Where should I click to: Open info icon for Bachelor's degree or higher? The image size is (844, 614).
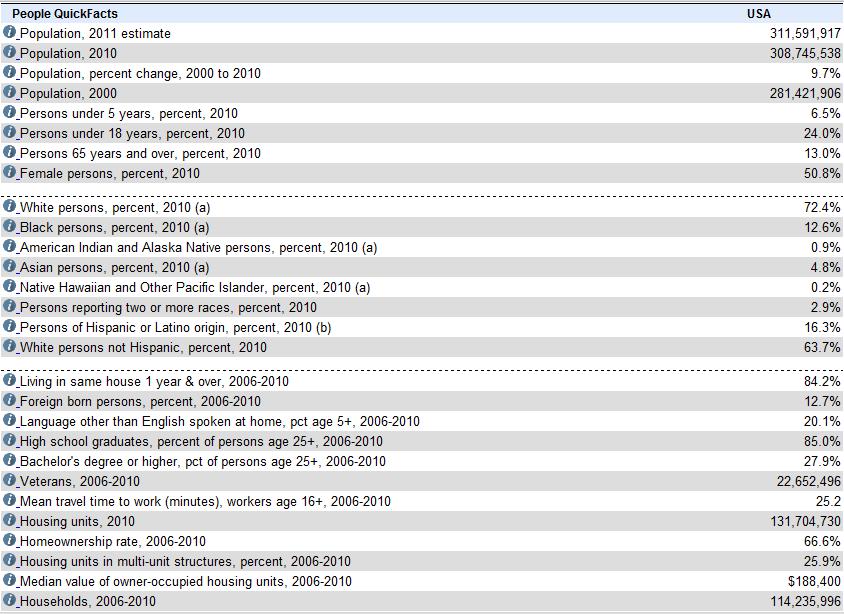(9, 460)
